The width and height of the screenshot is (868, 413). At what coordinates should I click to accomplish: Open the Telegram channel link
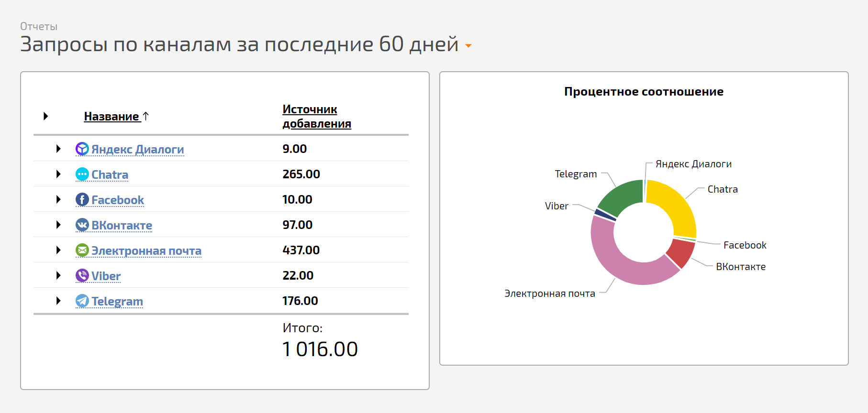pyautogui.click(x=117, y=302)
